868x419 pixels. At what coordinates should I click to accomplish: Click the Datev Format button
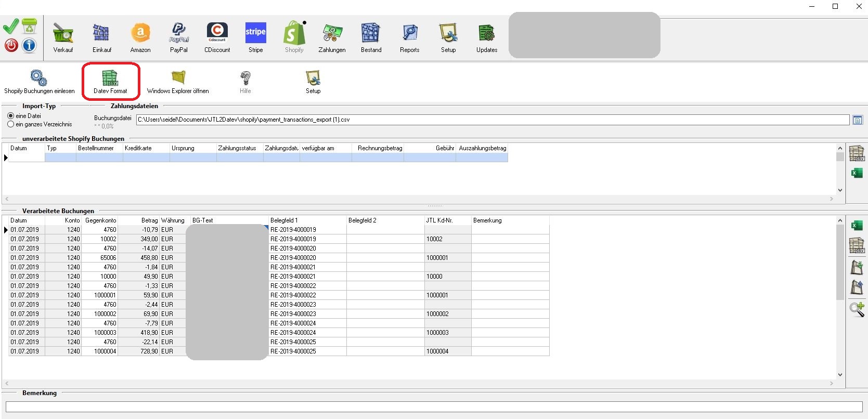pos(110,83)
